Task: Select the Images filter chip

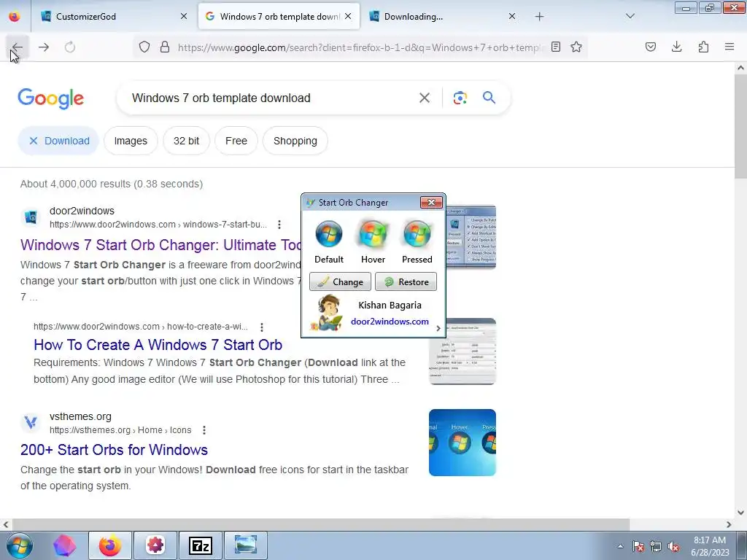Action: 131,141
